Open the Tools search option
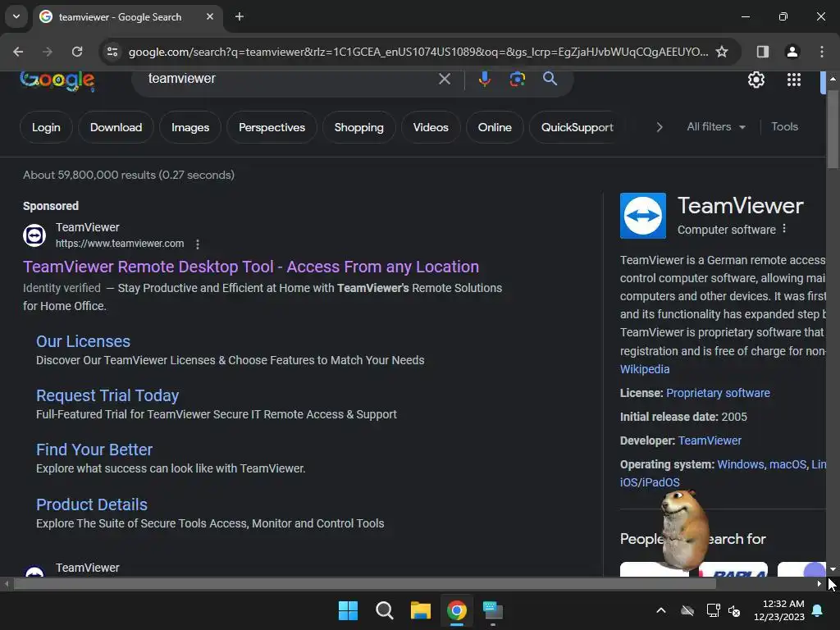Image resolution: width=840 pixels, height=630 pixels. pos(784,126)
